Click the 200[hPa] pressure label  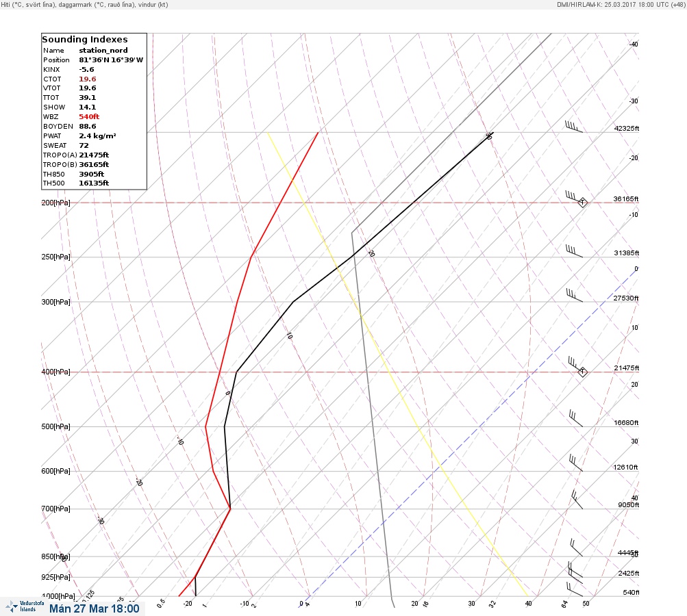55,203
